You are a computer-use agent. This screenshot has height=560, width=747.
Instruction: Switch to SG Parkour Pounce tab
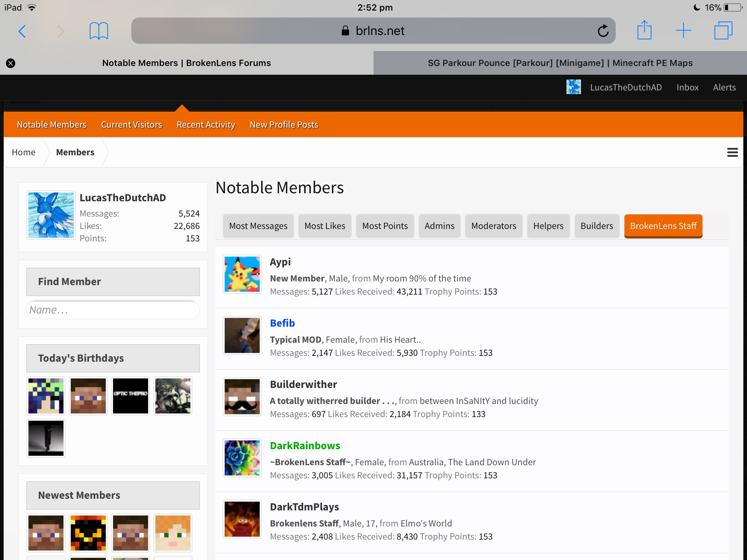(x=560, y=63)
